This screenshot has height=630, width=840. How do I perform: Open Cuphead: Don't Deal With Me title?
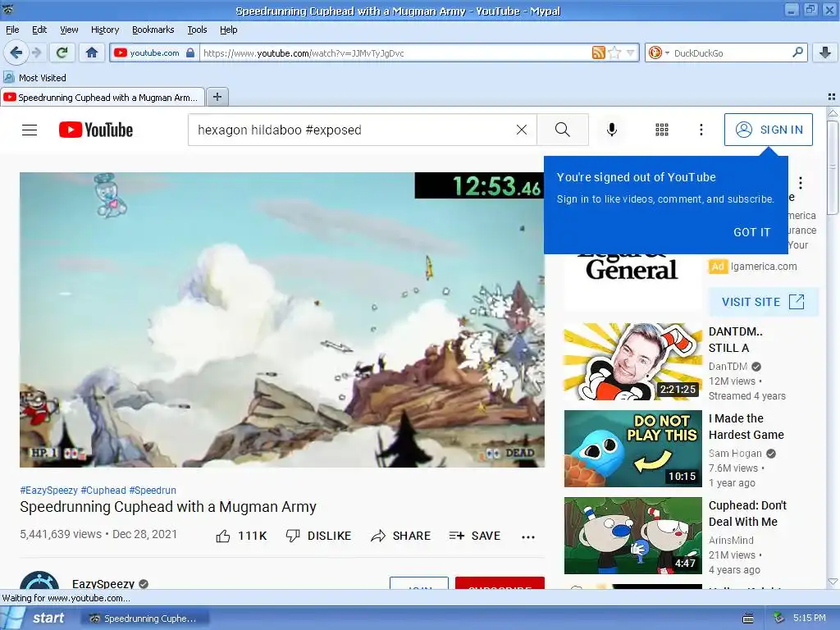747,514
